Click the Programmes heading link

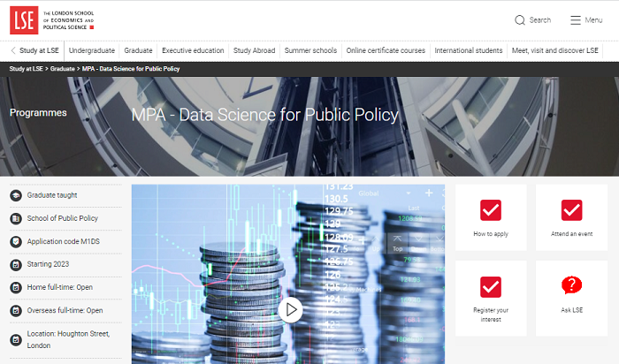point(38,113)
